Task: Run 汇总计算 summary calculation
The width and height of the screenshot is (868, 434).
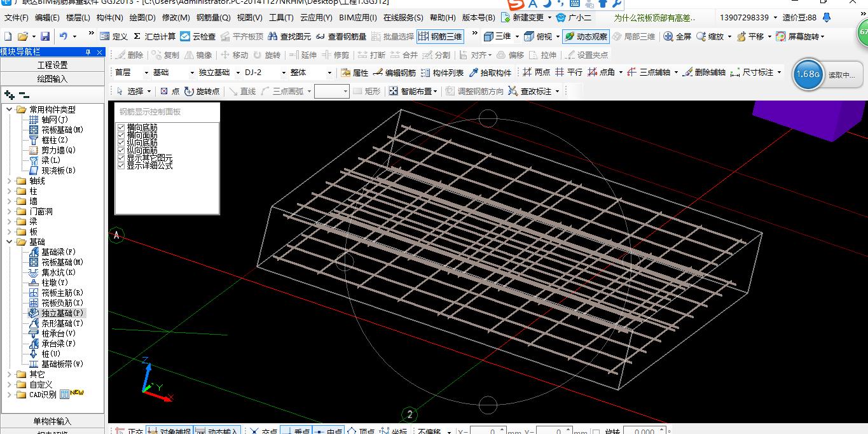Action: coord(155,36)
